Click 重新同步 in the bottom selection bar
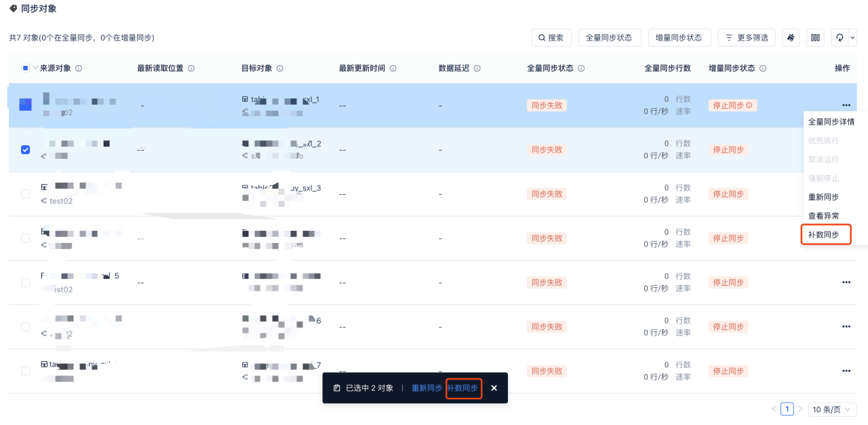The height and width of the screenshot is (425, 868). click(427, 388)
